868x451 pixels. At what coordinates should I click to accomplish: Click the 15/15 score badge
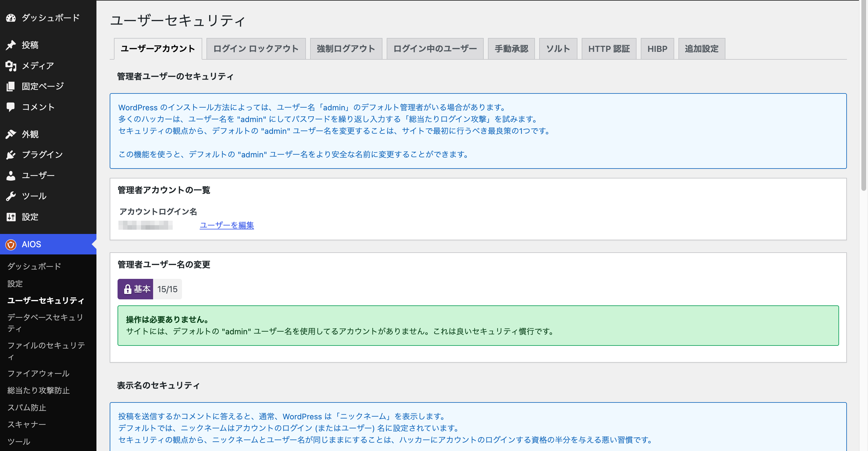click(x=167, y=289)
